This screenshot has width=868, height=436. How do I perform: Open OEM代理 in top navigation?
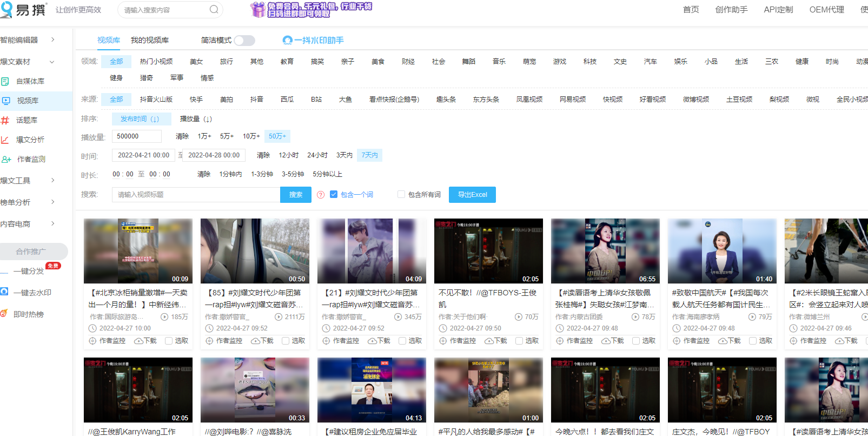[x=826, y=10]
